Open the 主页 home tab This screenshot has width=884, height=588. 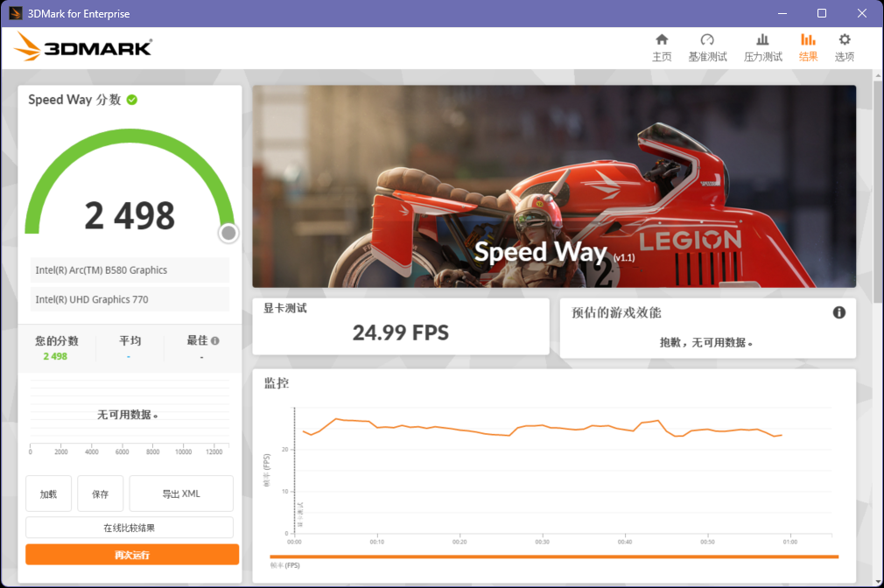click(662, 47)
